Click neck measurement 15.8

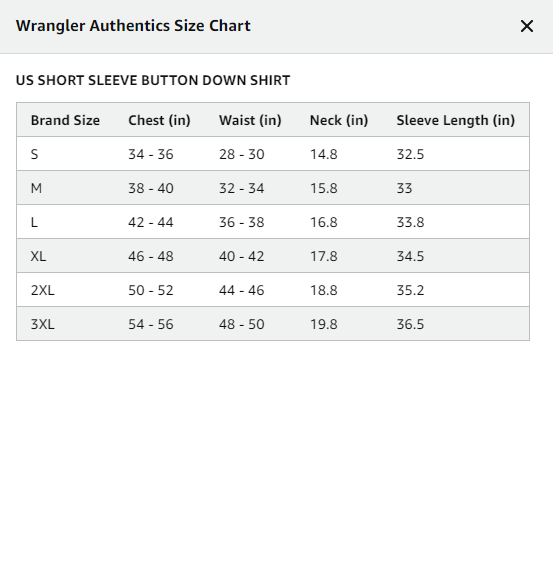click(x=324, y=188)
